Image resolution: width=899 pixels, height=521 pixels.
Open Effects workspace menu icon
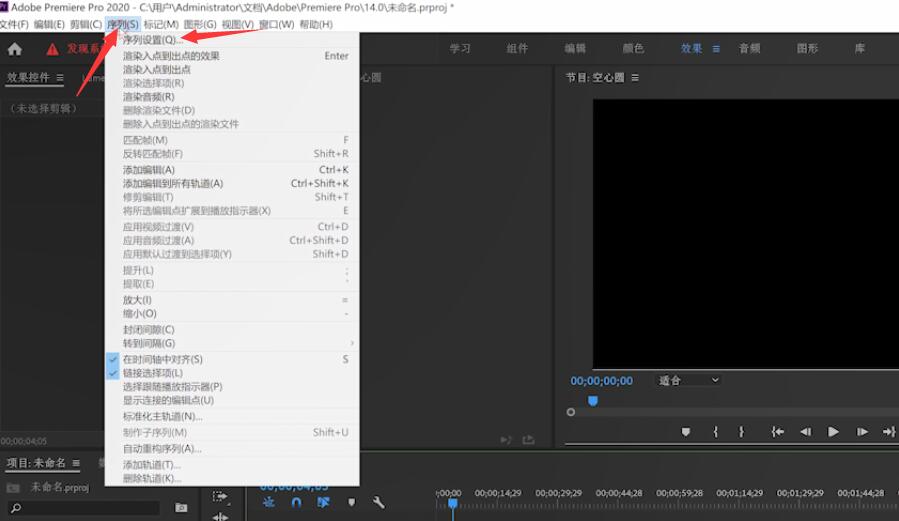click(x=716, y=49)
